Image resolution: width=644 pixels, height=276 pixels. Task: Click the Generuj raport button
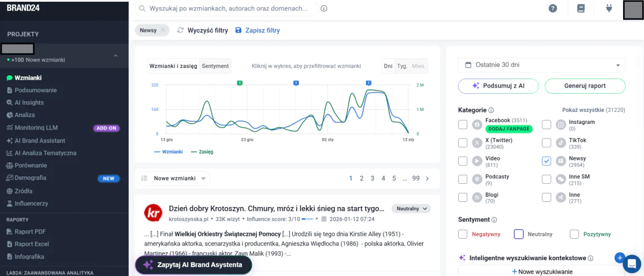pos(585,86)
